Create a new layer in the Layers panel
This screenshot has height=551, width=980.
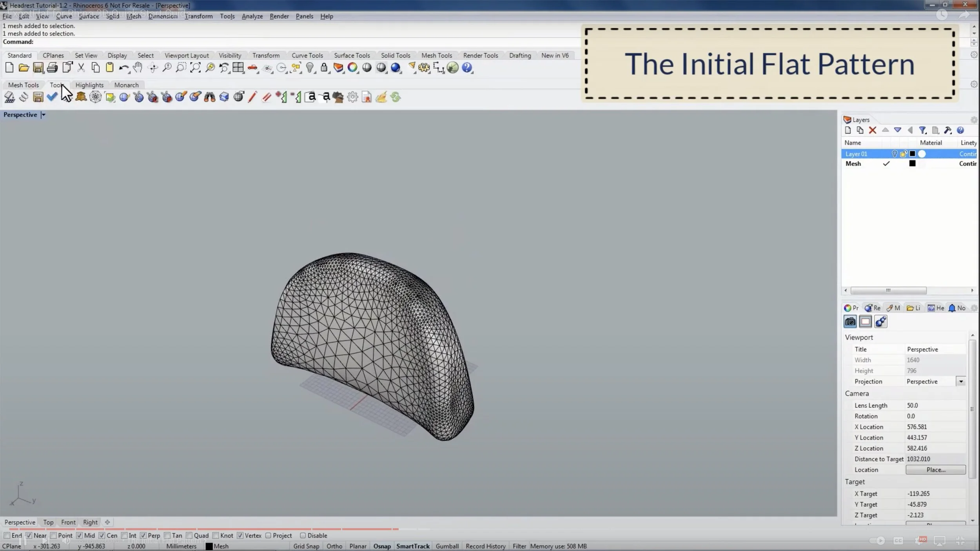(x=848, y=130)
